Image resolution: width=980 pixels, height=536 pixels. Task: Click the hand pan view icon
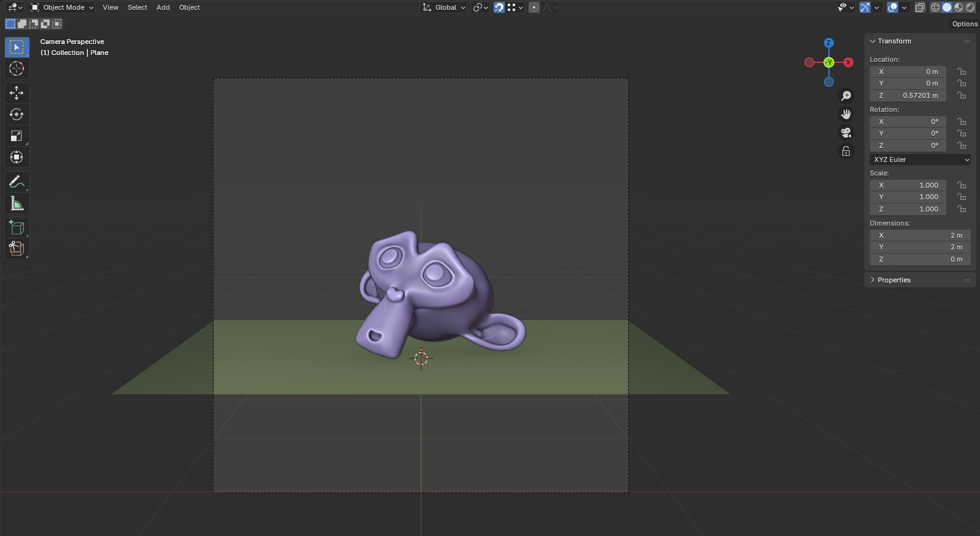[x=846, y=114]
